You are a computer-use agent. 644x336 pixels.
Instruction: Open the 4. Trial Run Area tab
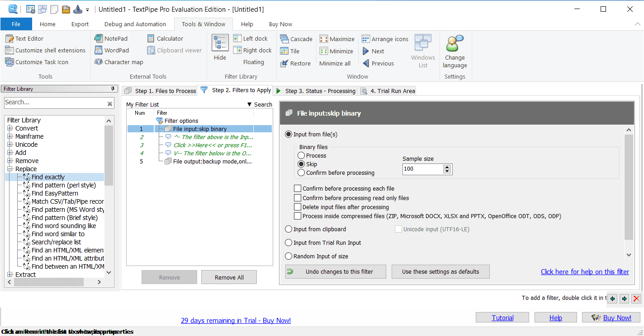pyautogui.click(x=387, y=91)
